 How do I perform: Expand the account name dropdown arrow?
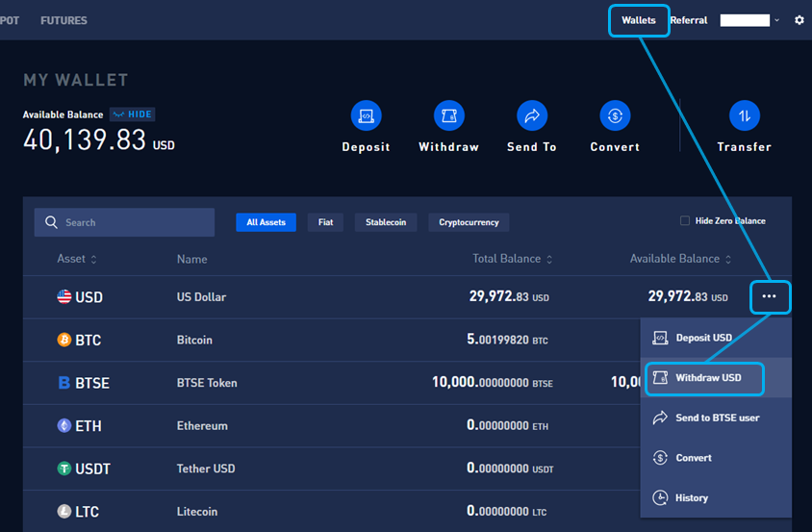pos(776,20)
